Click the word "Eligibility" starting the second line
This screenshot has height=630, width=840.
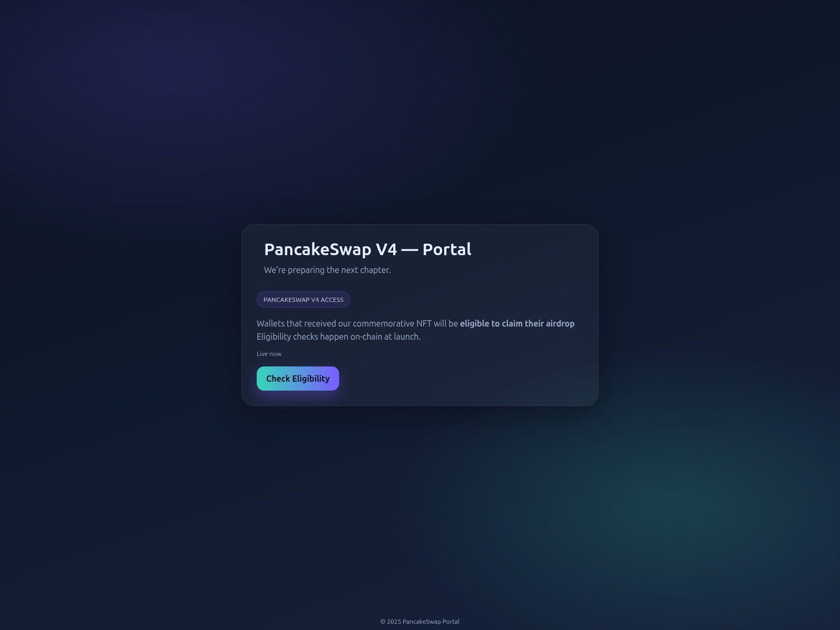[x=274, y=337]
